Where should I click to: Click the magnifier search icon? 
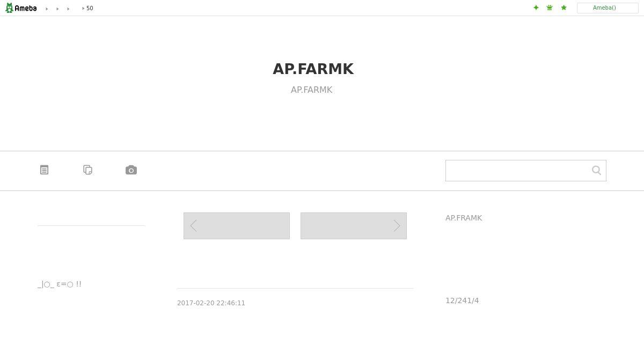[x=596, y=170]
